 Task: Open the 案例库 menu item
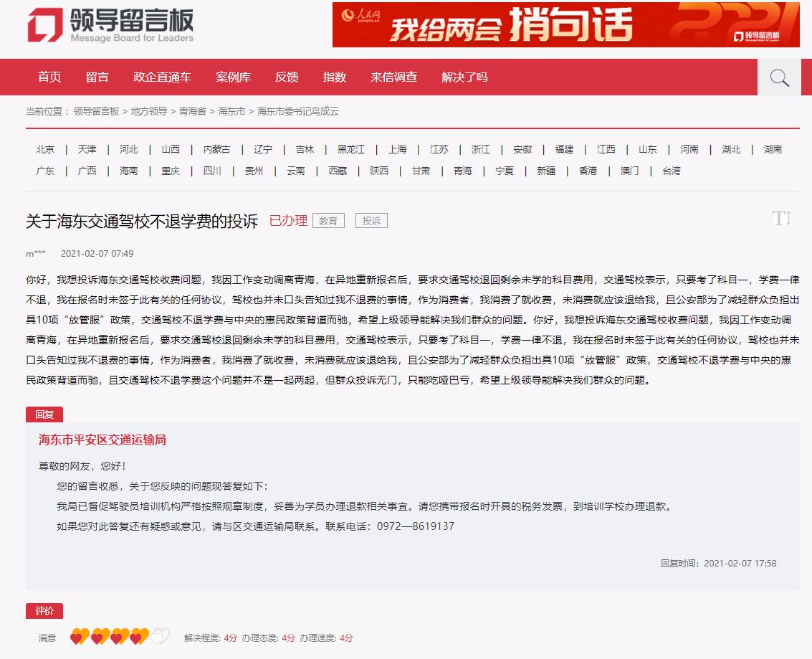(233, 77)
